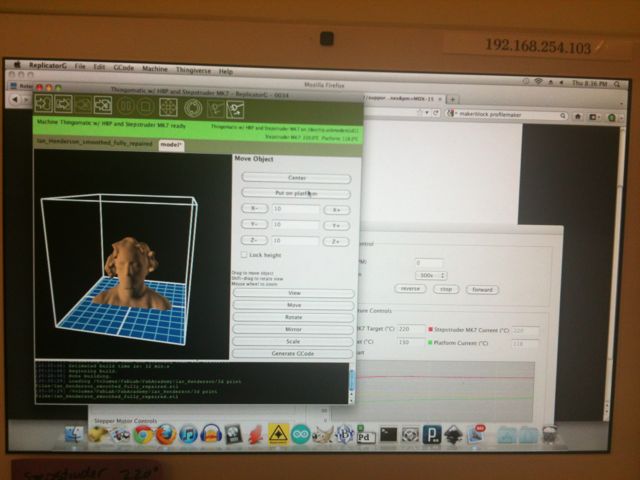Click the Z+ move button
640x480 pixels.
(x=336, y=242)
